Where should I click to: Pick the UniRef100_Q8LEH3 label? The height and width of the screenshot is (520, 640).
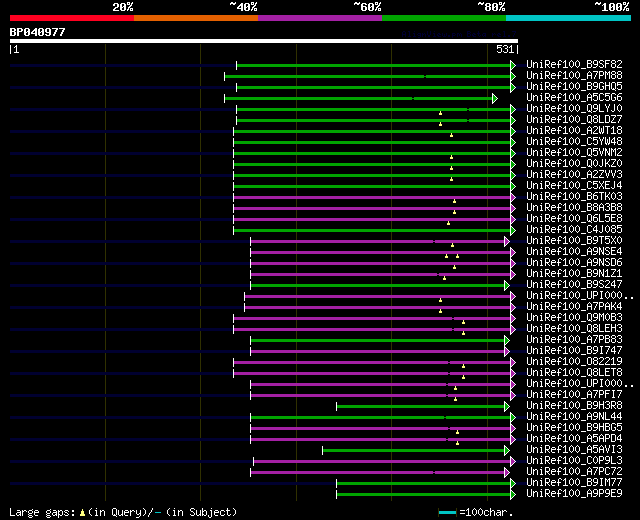pos(574,329)
